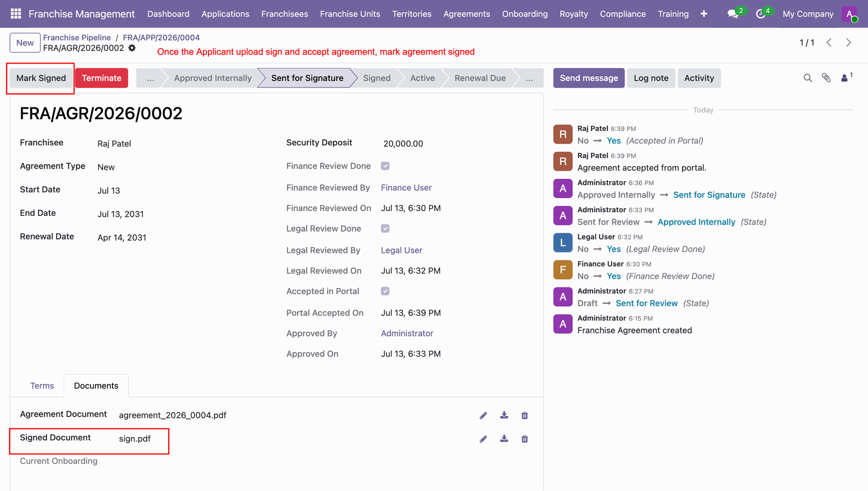Delete the agreement_2026_0004.pdf file

click(524, 415)
